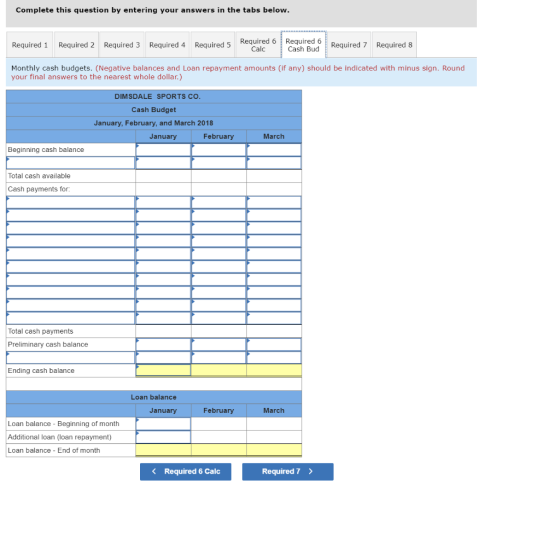Screen dimensions: 560x537
Task: Open last cash payments label dropdown above Total cash payments
Action: 70,318
